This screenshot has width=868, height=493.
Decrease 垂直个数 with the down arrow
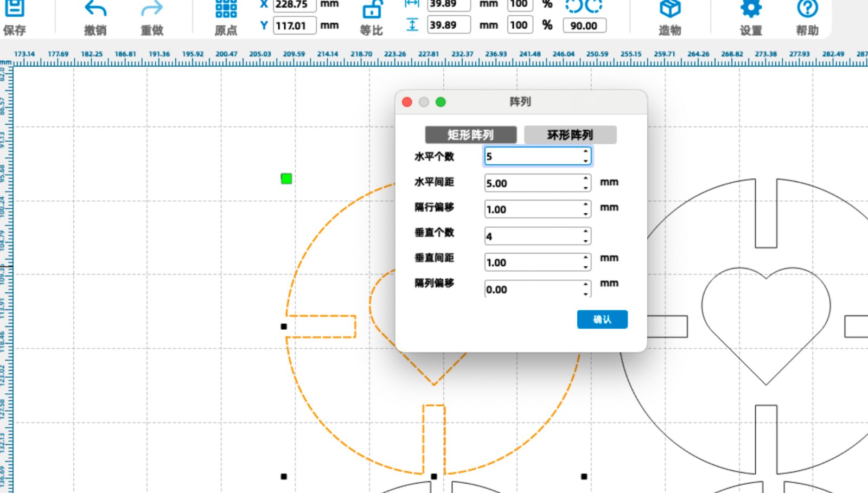586,240
